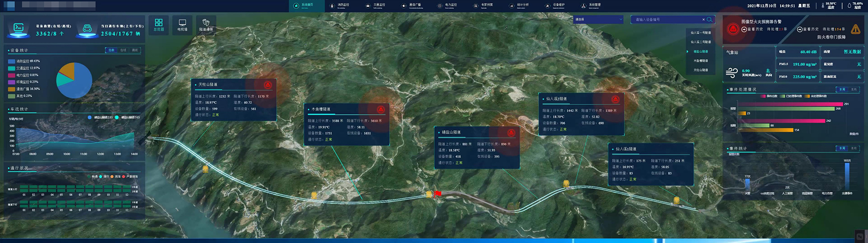Select 木鱼槽隧道 from tunnel list
The height and width of the screenshot is (243, 868).
[700, 61]
